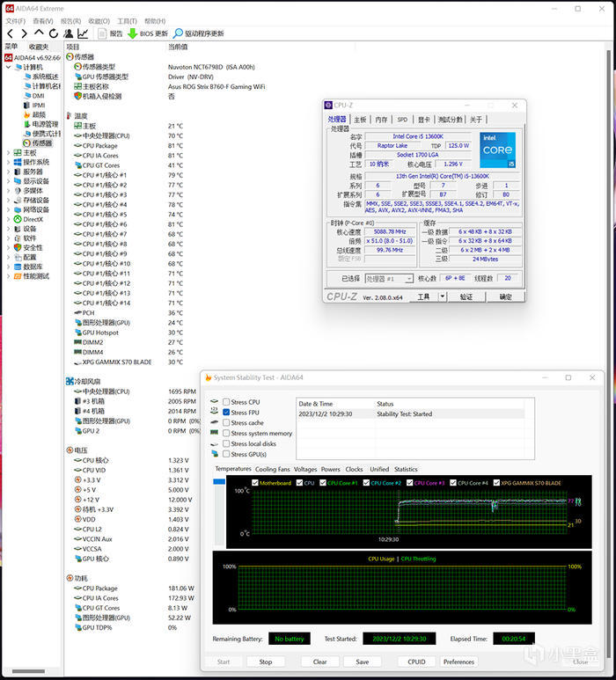The image size is (616, 680).
Task: Open Voltages tab in Stability Test
Action: (x=305, y=469)
